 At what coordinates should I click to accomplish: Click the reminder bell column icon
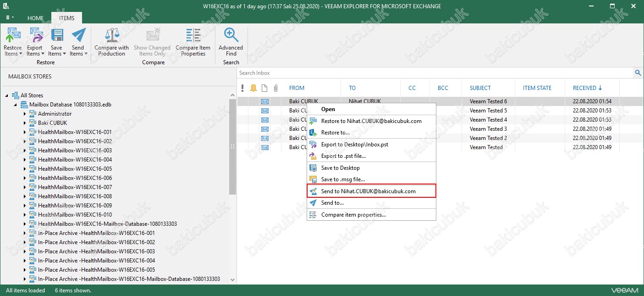[x=253, y=88]
